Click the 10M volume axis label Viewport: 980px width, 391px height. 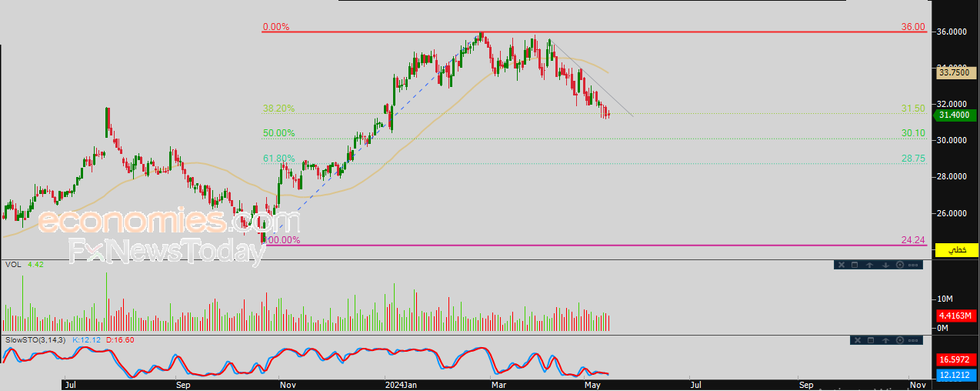coord(944,299)
